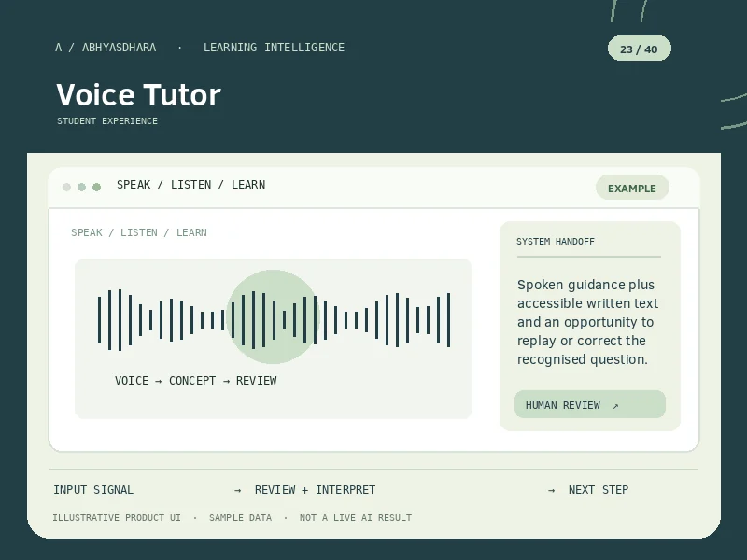The height and width of the screenshot is (560, 747).
Task: Click the HUMAN REVIEW button
Action: tap(590, 404)
